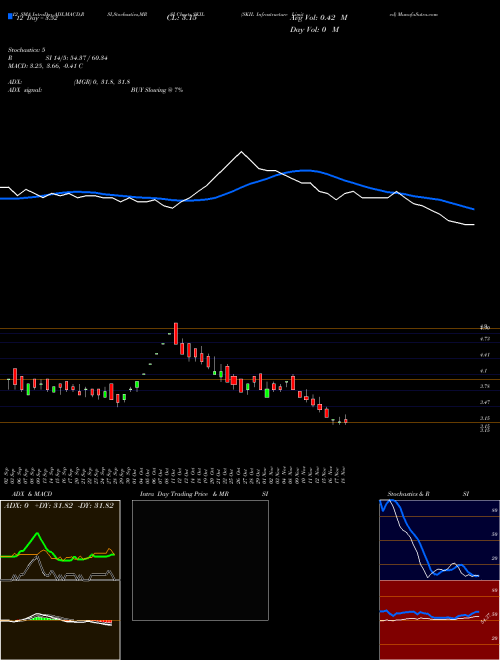Click the 'Stochastics: 5' readout
Screen dimensions: 500x660
pos(26,50)
